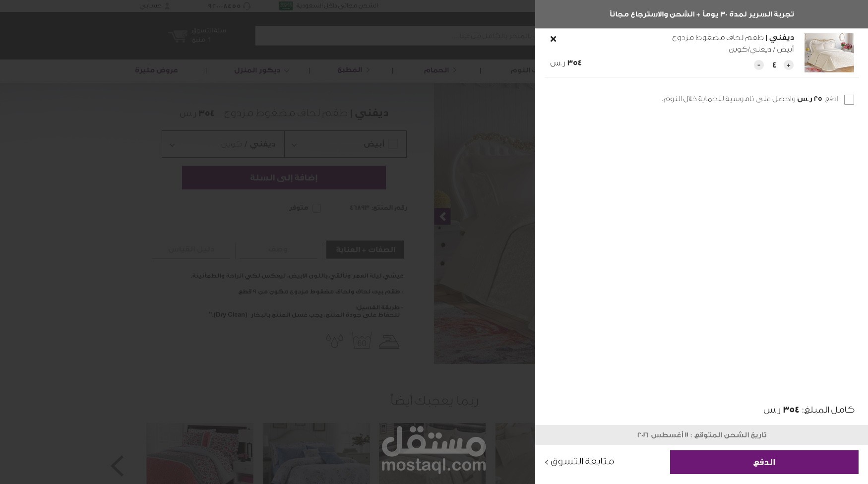Image resolution: width=868 pixels, height=484 pixels.
Task: Open the shopping cart icon in header
Action: (x=178, y=36)
